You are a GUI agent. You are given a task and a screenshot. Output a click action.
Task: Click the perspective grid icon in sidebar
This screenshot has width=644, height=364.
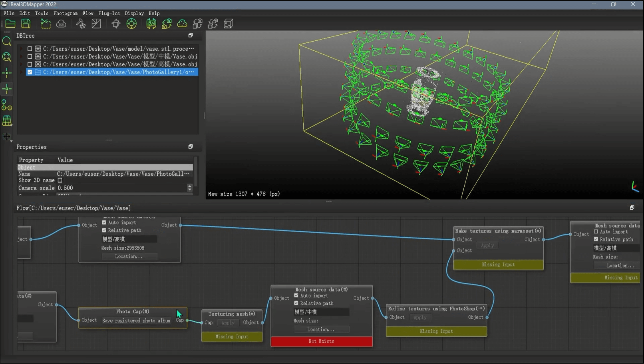click(x=7, y=120)
